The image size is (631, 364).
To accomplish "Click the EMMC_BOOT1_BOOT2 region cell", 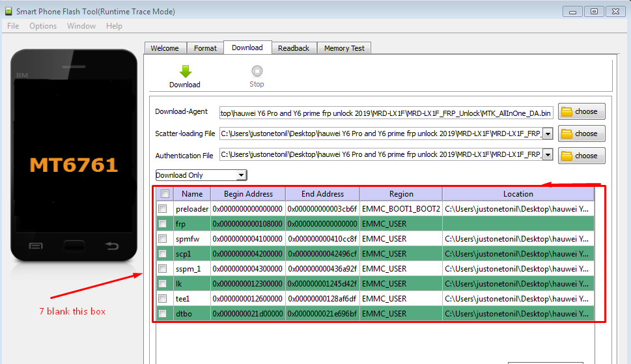I will pos(401,209).
